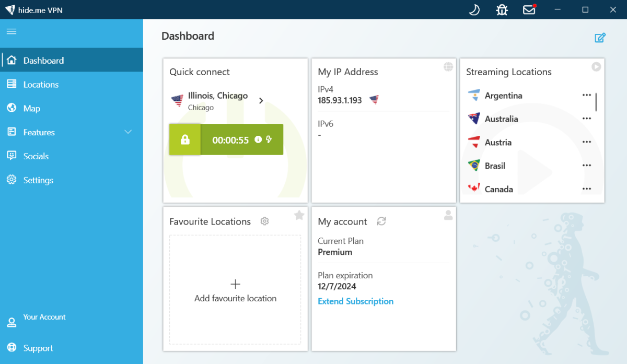
Task: Click the person icon on My account card
Action: [448, 215]
